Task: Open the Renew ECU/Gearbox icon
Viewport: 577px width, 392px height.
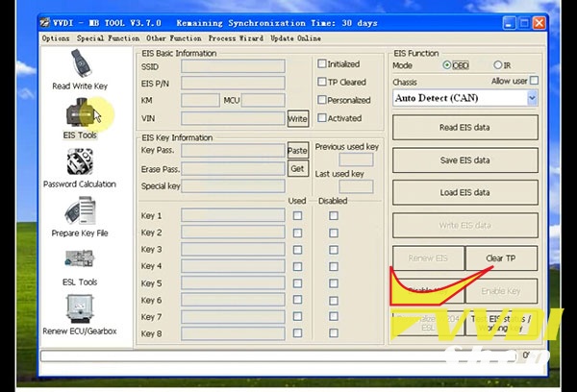Action: [x=80, y=310]
